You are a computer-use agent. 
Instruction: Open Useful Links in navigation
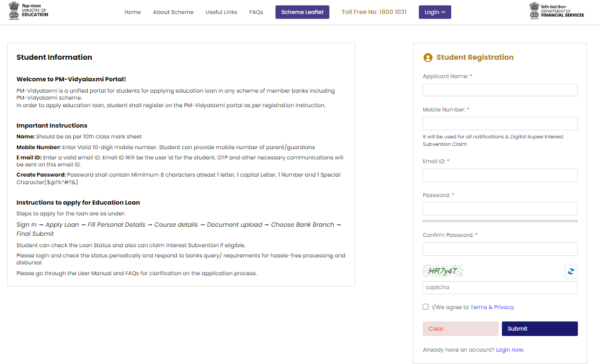pyautogui.click(x=221, y=12)
